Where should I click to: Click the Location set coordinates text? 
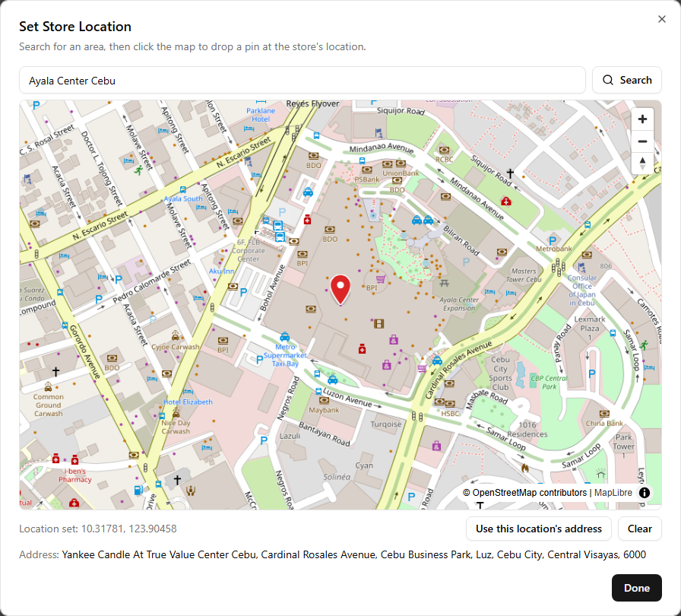pyautogui.click(x=98, y=529)
